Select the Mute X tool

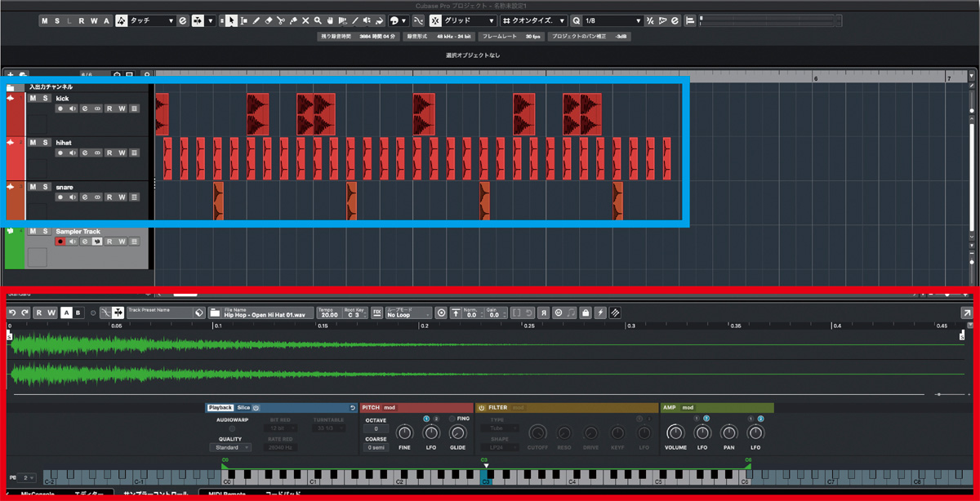(305, 20)
